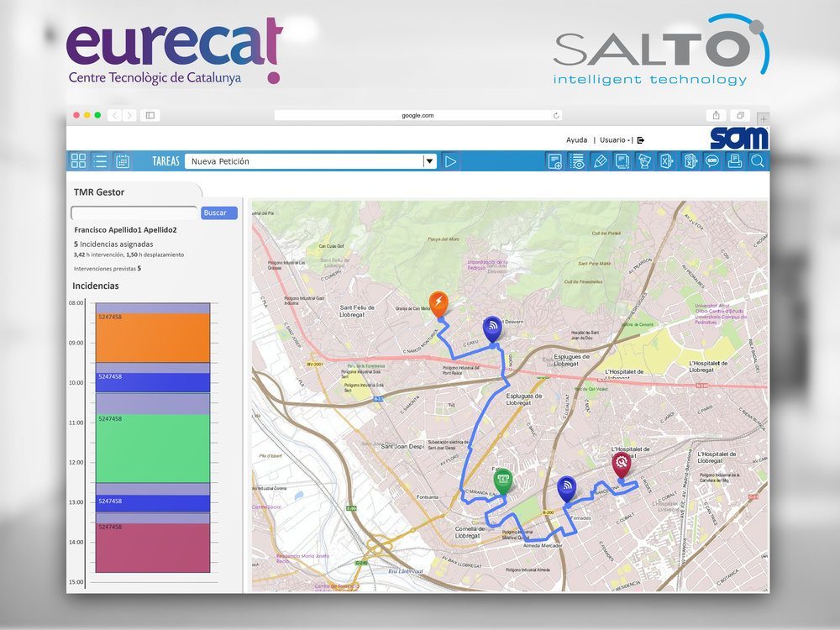840x630 pixels.
Task: Select the orange incident block 5247458
Action: [152, 337]
